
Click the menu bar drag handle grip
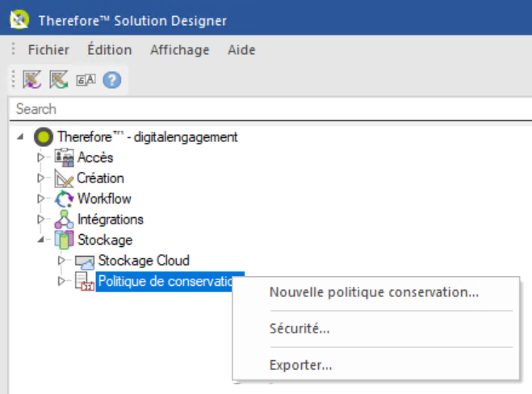pos(13,49)
